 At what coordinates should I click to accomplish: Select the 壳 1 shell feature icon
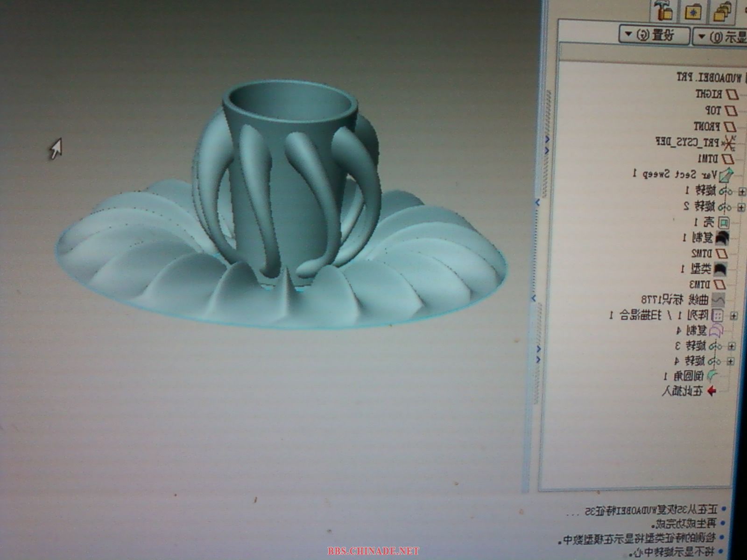[723, 222]
